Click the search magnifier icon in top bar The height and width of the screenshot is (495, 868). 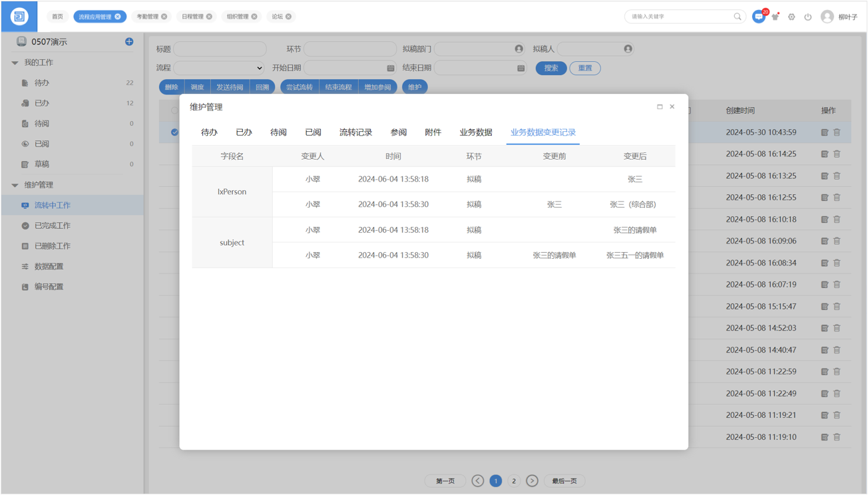(738, 17)
